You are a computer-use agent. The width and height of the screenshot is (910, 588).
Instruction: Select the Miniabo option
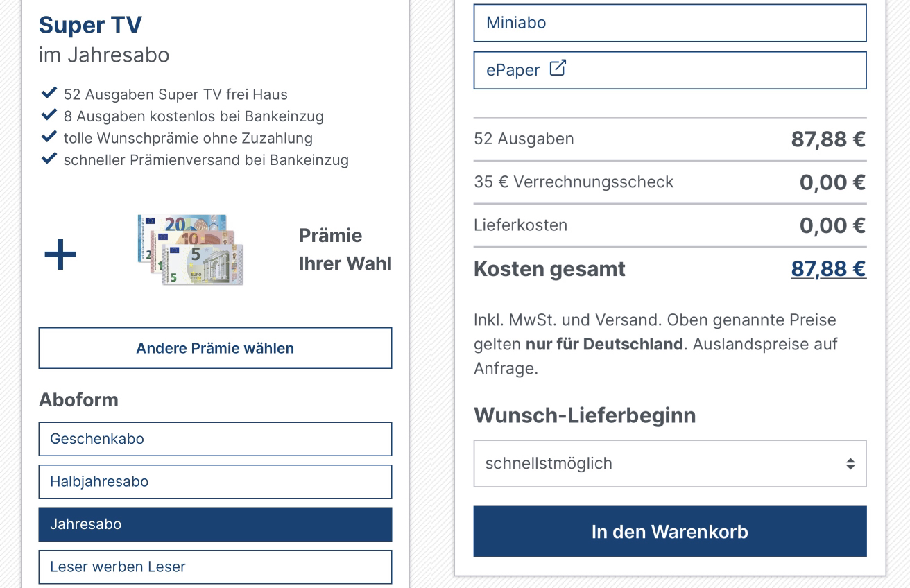(670, 23)
